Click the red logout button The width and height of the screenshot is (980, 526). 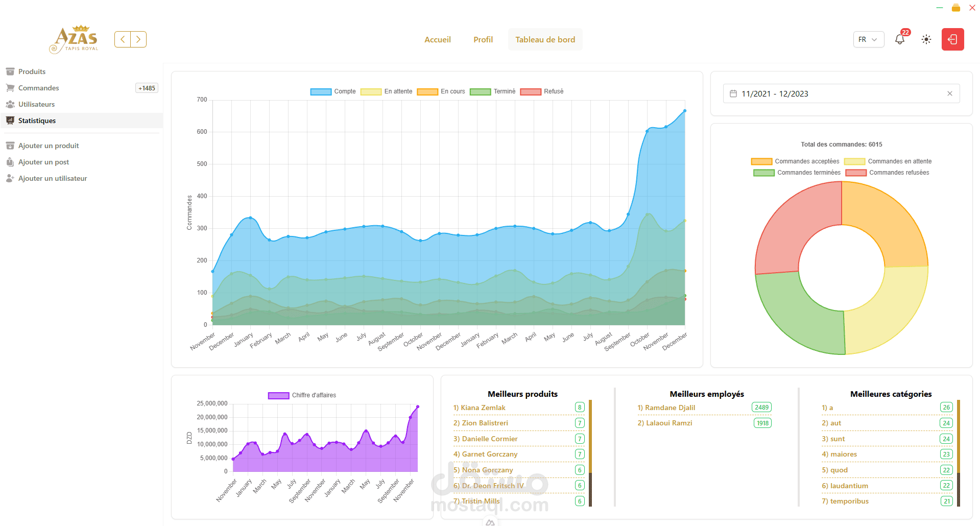[953, 39]
